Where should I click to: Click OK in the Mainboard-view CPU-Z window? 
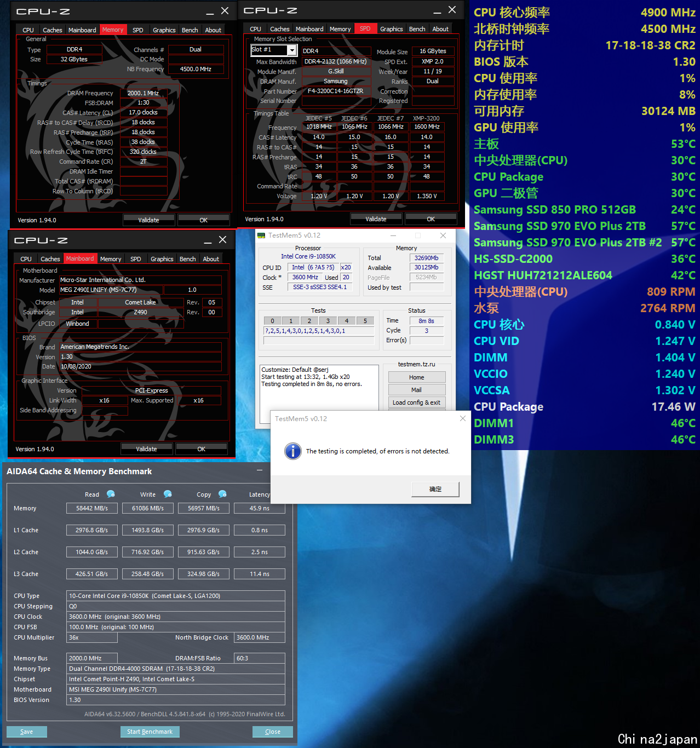pyautogui.click(x=201, y=449)
